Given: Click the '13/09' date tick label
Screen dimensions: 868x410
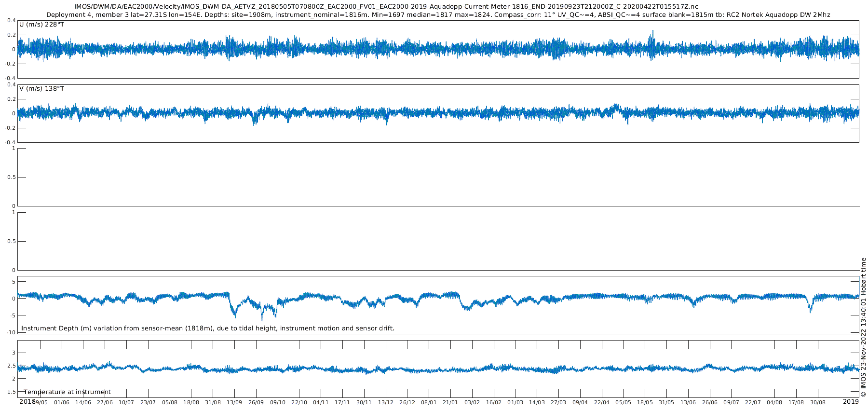Looking at the screenshot, I should (234, 402).
